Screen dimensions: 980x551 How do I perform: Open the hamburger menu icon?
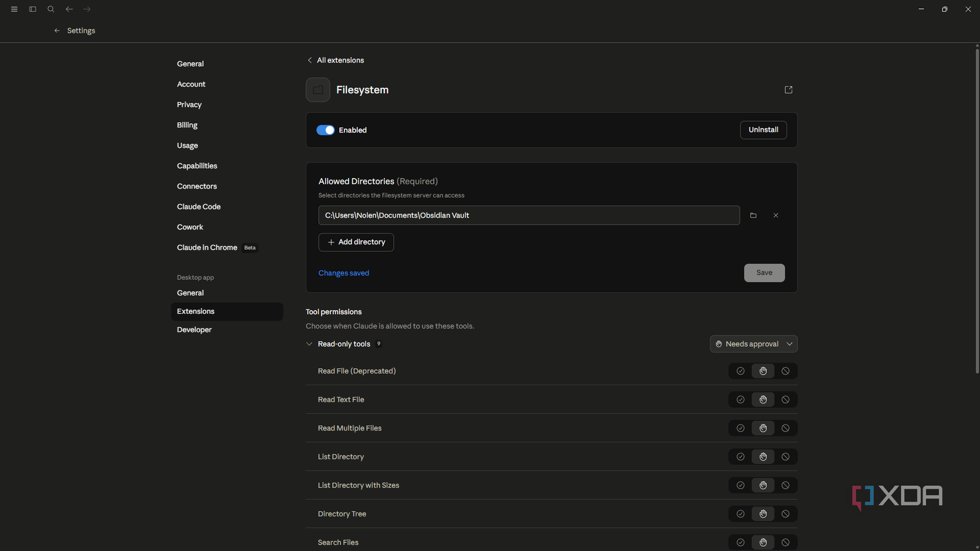(14, 9)
